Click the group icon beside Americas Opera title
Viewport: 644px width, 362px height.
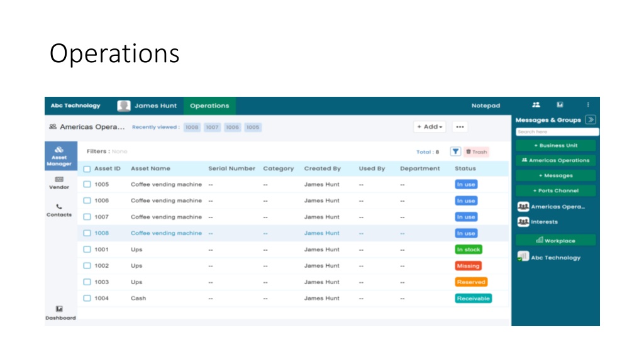tap(53, 126)
